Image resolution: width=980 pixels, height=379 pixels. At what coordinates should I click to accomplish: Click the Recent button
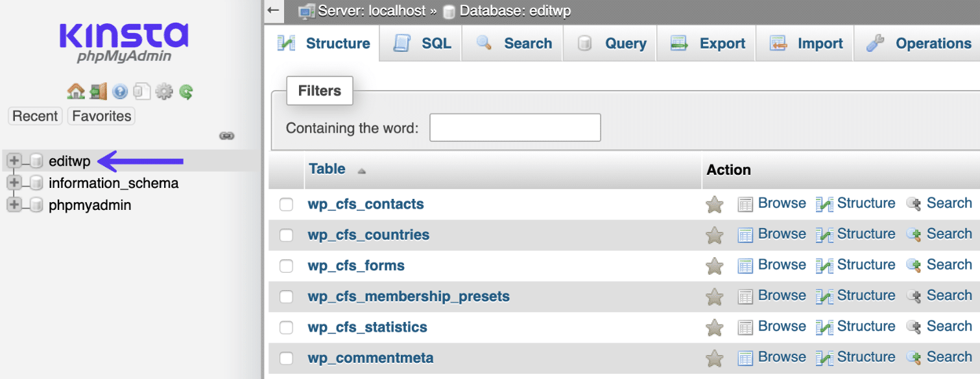click(35, 116)
